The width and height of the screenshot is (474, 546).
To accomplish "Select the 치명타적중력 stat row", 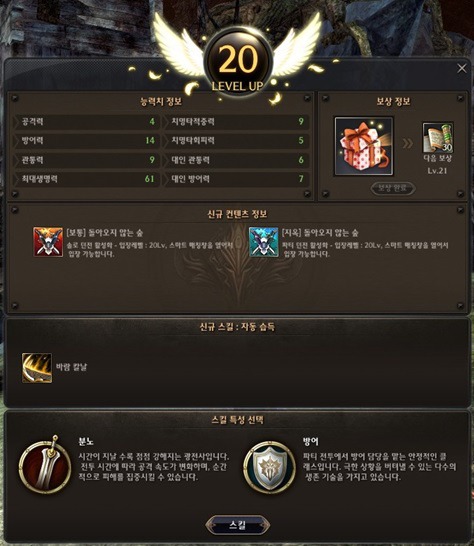I will (236, 122).
